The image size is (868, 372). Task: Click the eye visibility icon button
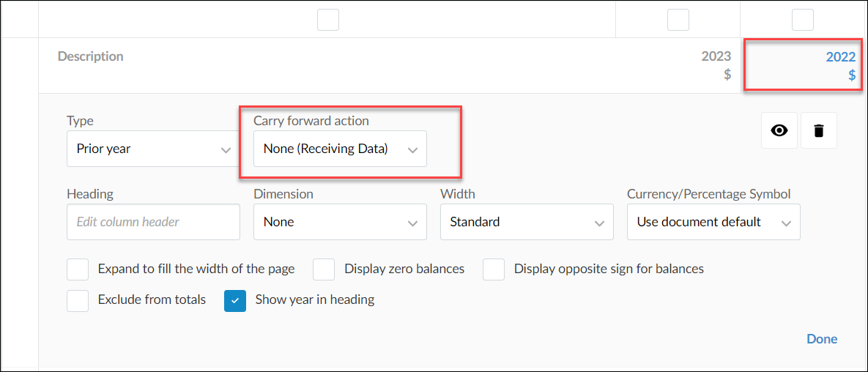779,130
